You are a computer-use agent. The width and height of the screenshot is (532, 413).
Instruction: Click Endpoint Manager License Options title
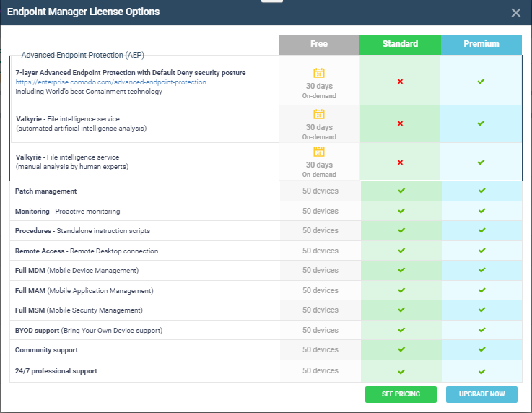point(83,12)
